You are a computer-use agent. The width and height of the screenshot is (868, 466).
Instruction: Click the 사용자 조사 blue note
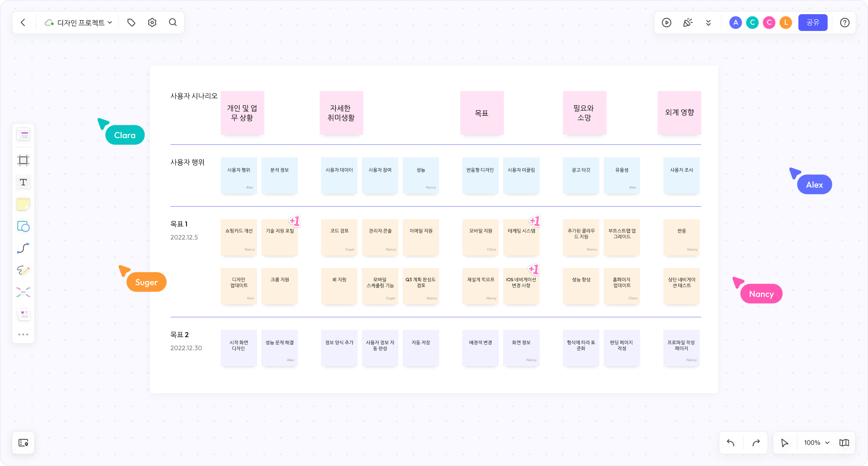click(x=681, y=175)
